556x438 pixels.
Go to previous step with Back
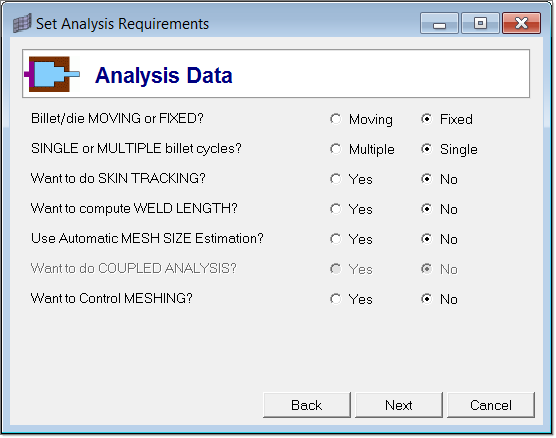point(307,405)
